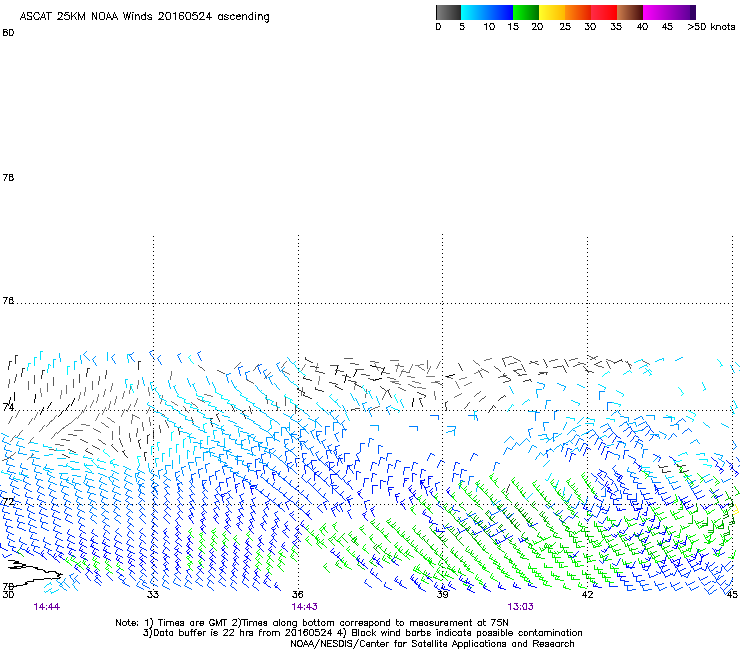Click the '>50 knots' legend label

click(x=711, y=27)
